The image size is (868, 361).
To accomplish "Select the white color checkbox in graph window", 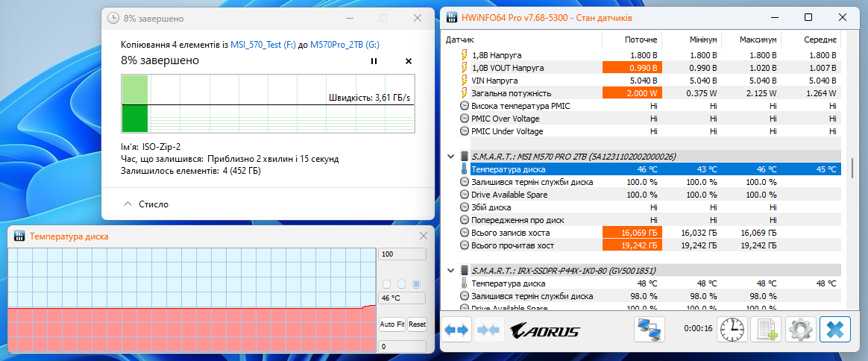I will [x=387, y=284].
